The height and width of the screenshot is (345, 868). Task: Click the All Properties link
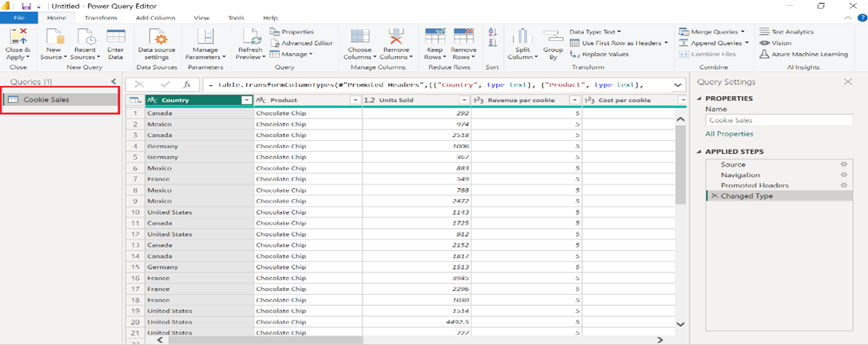coord(729,134)
